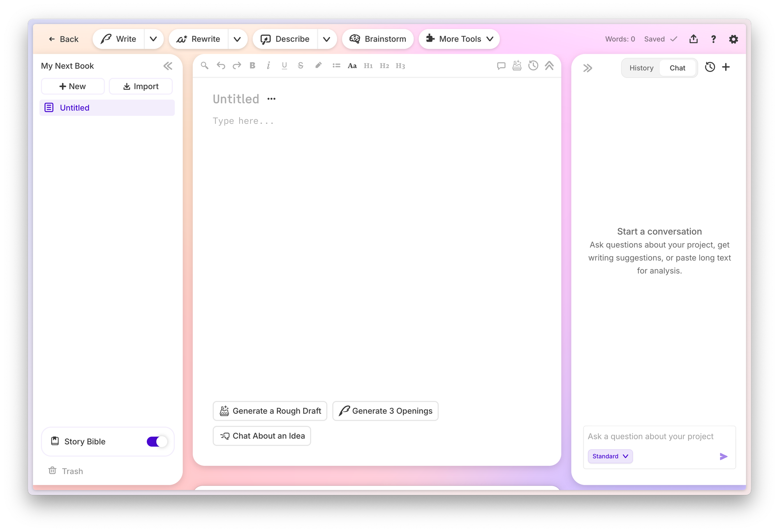Click Generate a Rough Draft button
Image resolution: width=779 pixels, height=532 pixels.
point(270,411)
